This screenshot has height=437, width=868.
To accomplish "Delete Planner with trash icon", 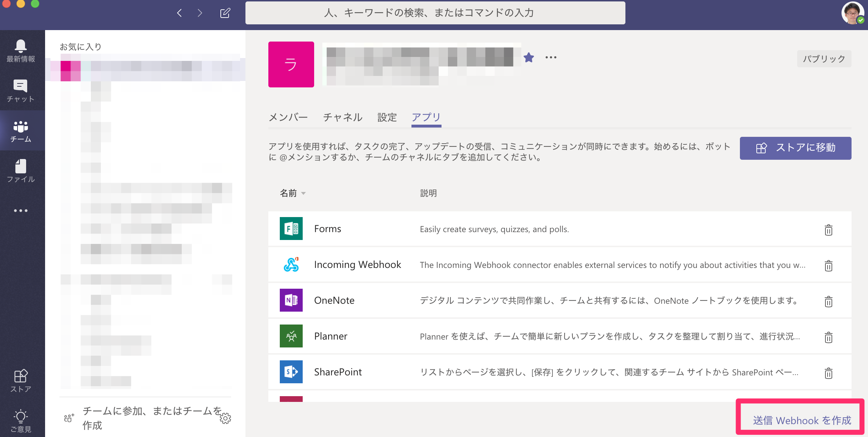I will (829, 337).
